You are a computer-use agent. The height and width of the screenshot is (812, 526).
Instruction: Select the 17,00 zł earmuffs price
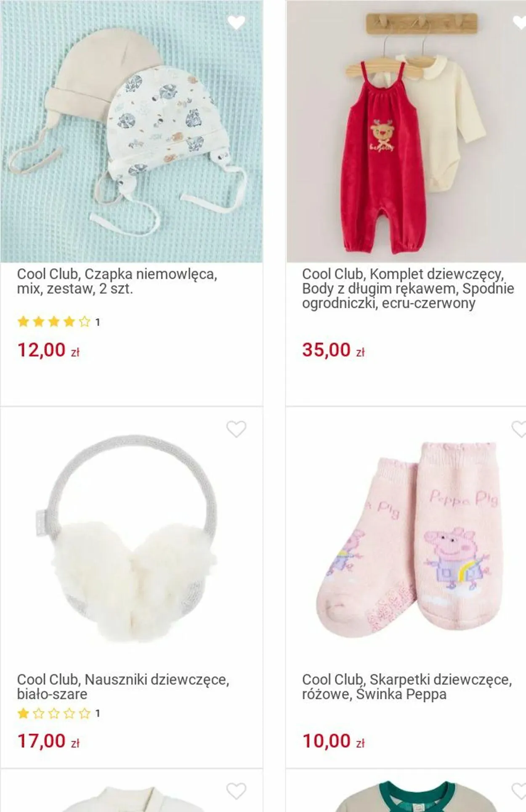point(48,741)
